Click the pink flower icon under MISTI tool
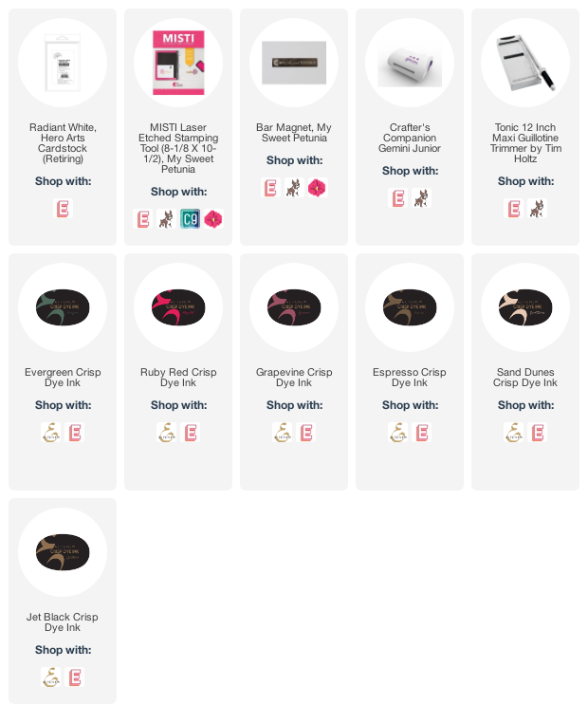The image size is (588, 723). (x=213, y=219)
